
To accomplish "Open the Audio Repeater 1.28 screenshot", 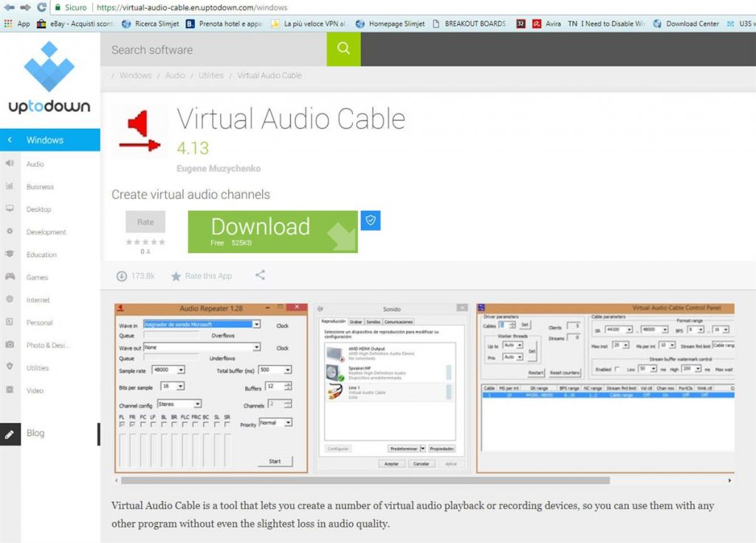I will (211, 388).
